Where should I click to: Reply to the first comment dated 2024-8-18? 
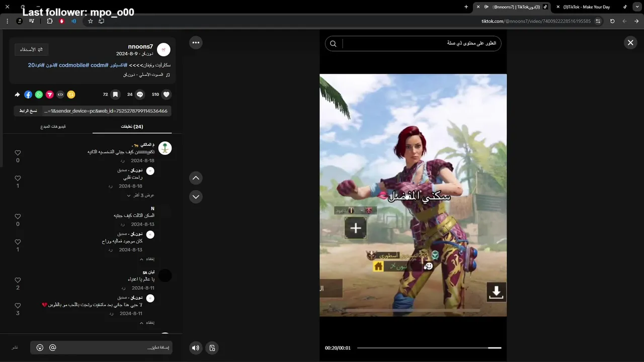123,161
